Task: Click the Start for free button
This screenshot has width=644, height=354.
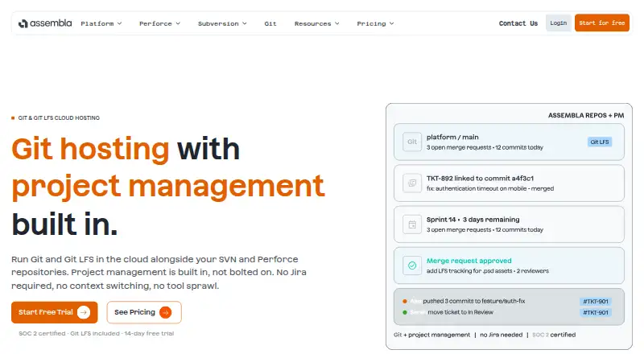Action: coord(601,23)
